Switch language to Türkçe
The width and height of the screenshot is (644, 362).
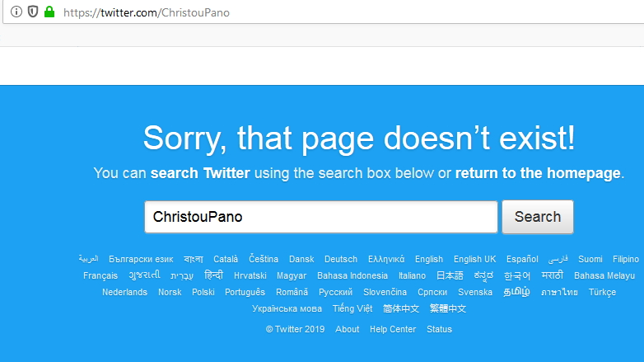click(602, 292)
